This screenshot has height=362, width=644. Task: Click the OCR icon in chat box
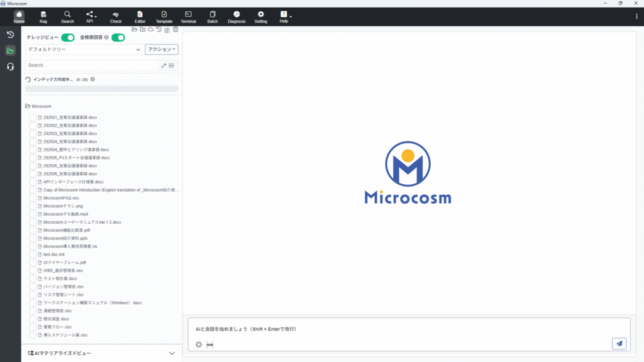pos(210,344)
